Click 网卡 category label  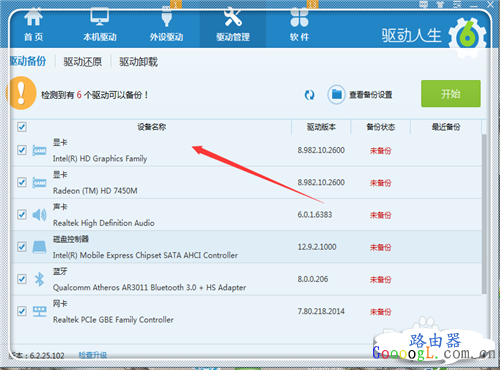click(x=60, y=303)
